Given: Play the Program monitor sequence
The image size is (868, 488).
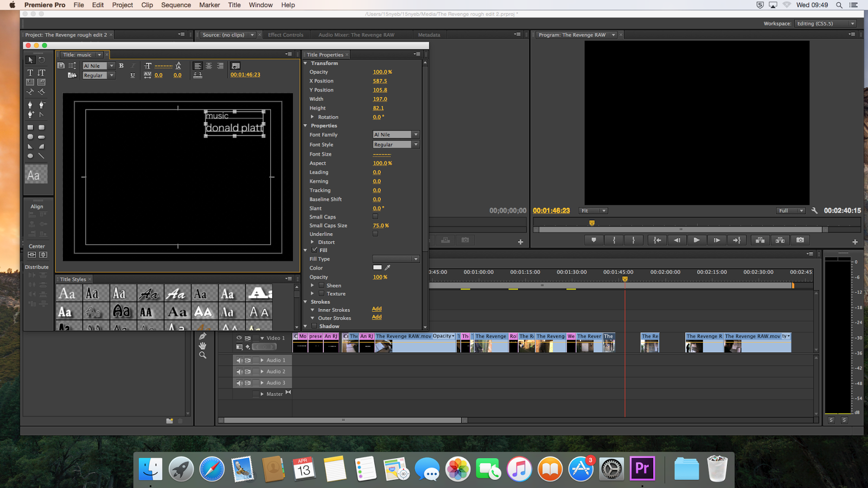Looking at the screenshot, I should [697, 240].
